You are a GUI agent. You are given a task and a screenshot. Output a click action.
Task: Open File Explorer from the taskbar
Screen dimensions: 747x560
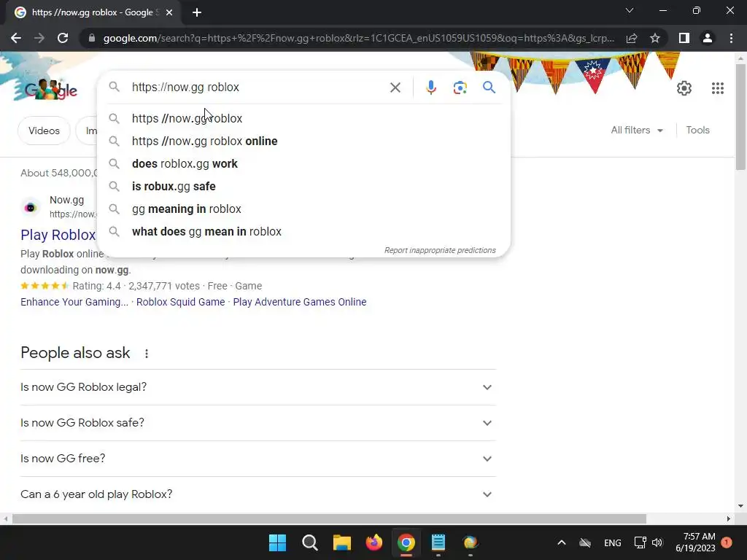tap(341, 542)
